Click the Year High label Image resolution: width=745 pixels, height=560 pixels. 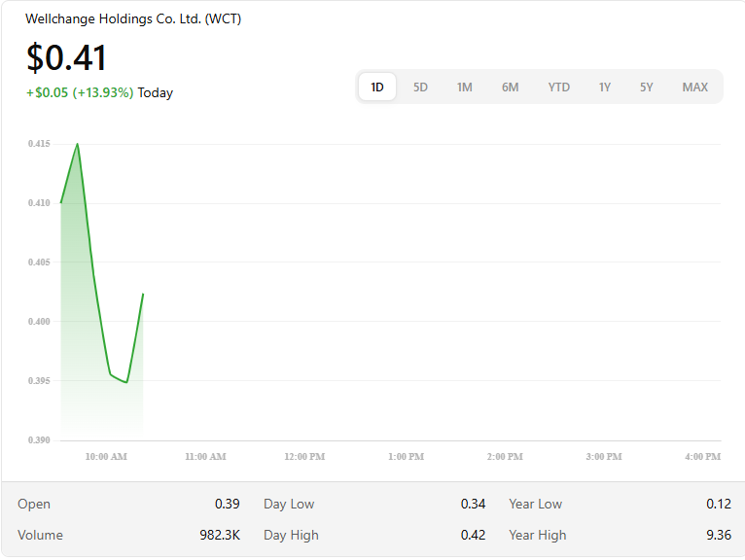click(x=538, y=536)
